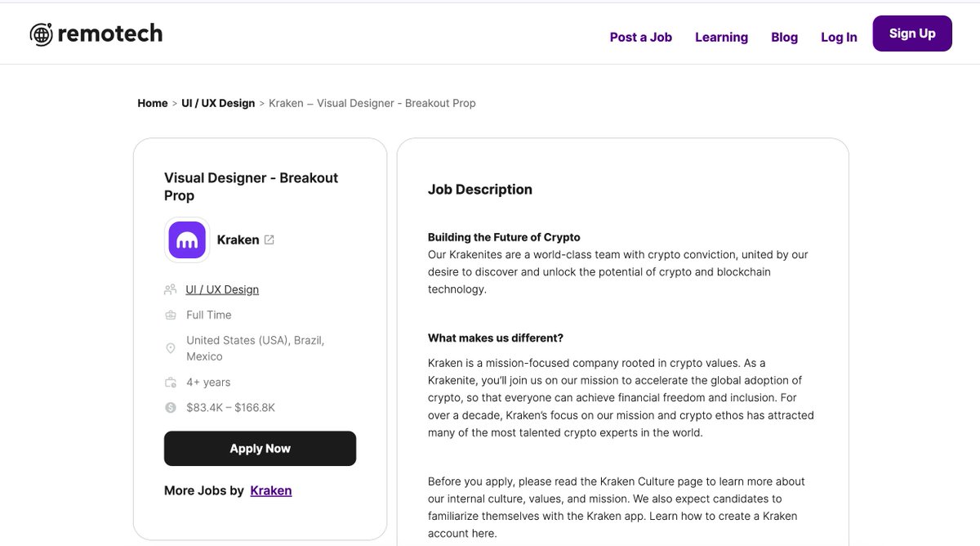This screenshot has width=980, height=546.
Task: Click the Job Description heading
Action: [x=480, y=189]
